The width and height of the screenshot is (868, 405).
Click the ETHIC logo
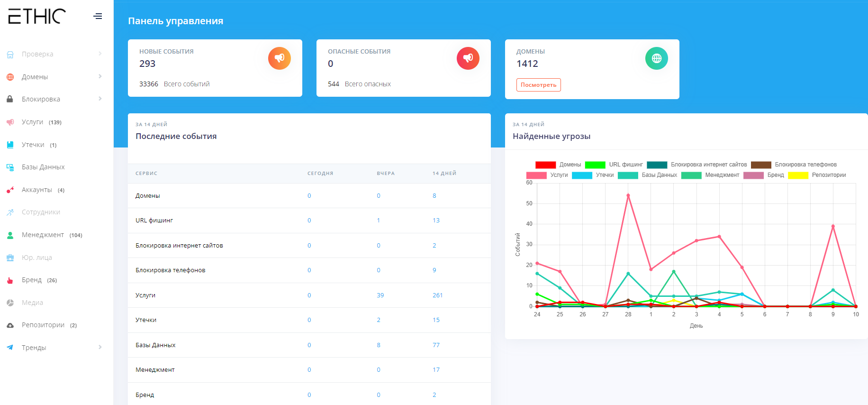(x=37, y=16)
